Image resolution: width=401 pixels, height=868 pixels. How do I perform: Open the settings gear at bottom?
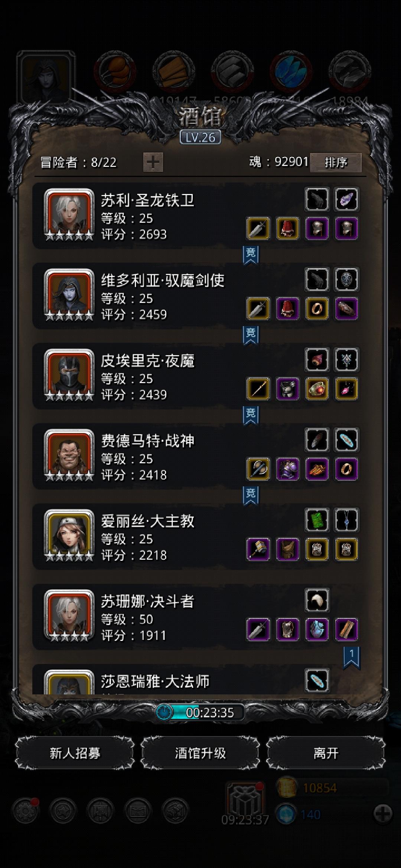pos(25,811)
